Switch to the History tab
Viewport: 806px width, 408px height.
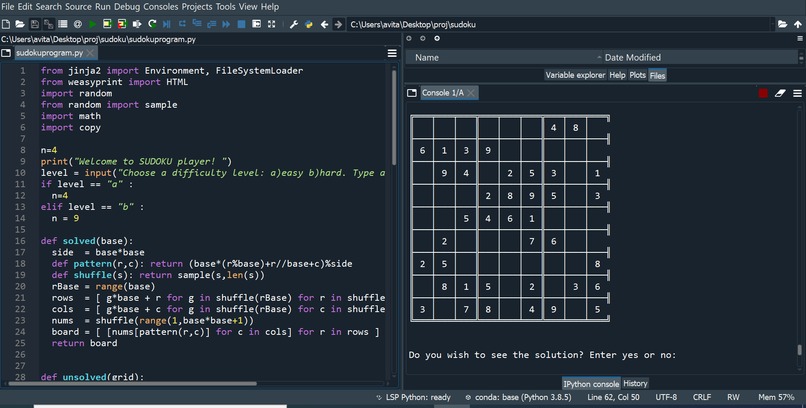click(635, 383)
